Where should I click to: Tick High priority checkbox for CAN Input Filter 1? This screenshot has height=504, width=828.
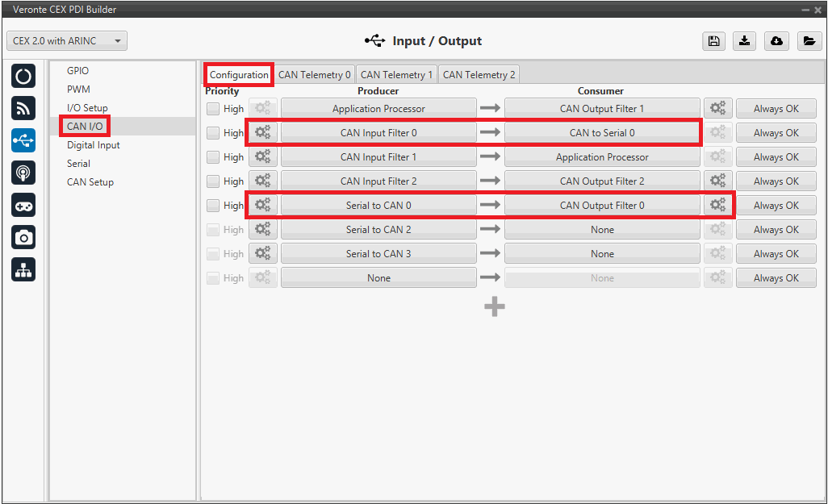213,157
